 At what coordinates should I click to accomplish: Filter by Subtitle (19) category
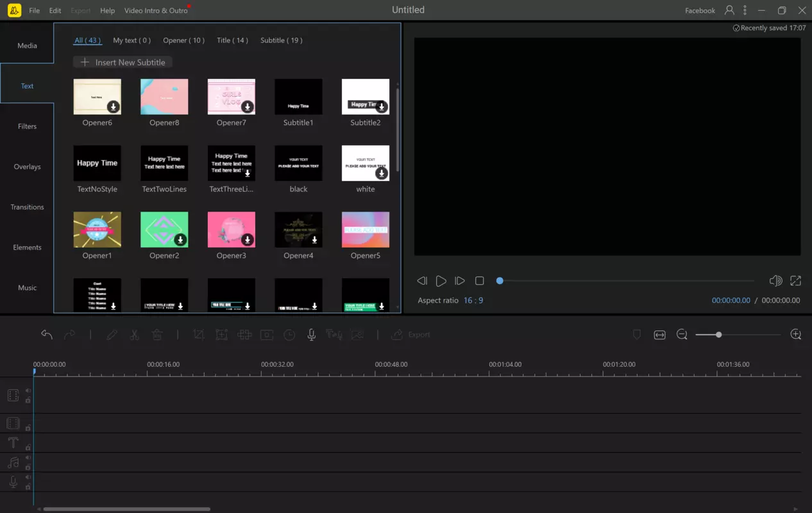[x=282, y=40]
